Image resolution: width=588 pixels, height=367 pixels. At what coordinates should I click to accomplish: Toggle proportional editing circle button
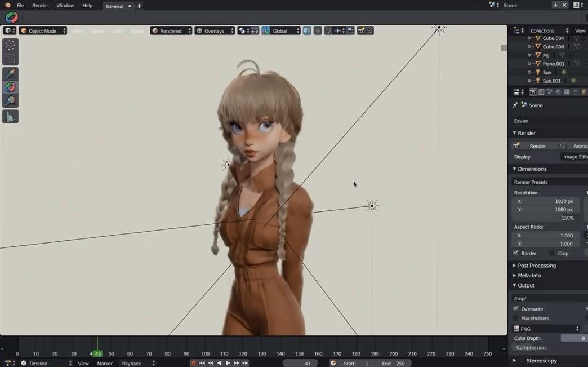pyautogui.click(x=318, y=31)
